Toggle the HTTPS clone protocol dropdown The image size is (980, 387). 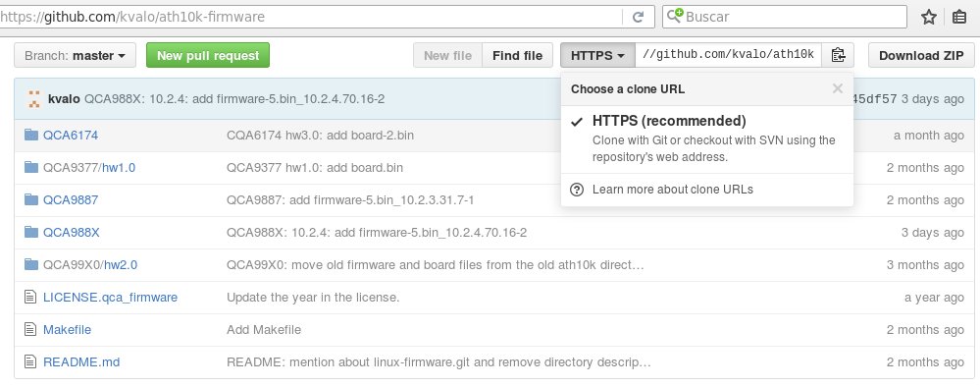597,55
